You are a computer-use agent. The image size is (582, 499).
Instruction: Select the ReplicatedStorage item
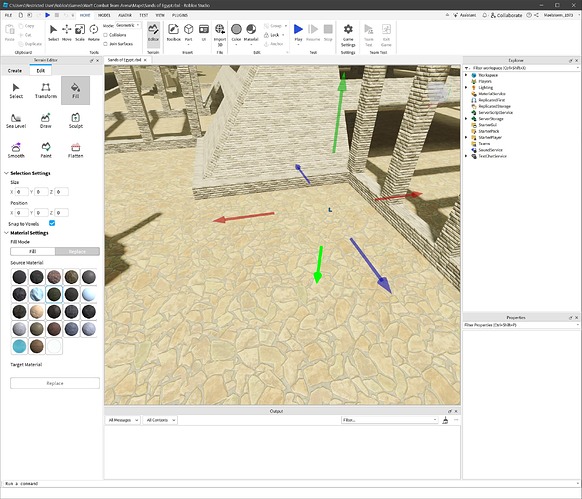pyautogui.click(x=494, y=106)
